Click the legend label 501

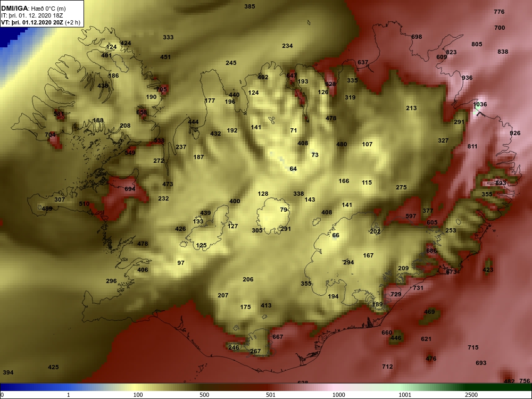(271, 395)
